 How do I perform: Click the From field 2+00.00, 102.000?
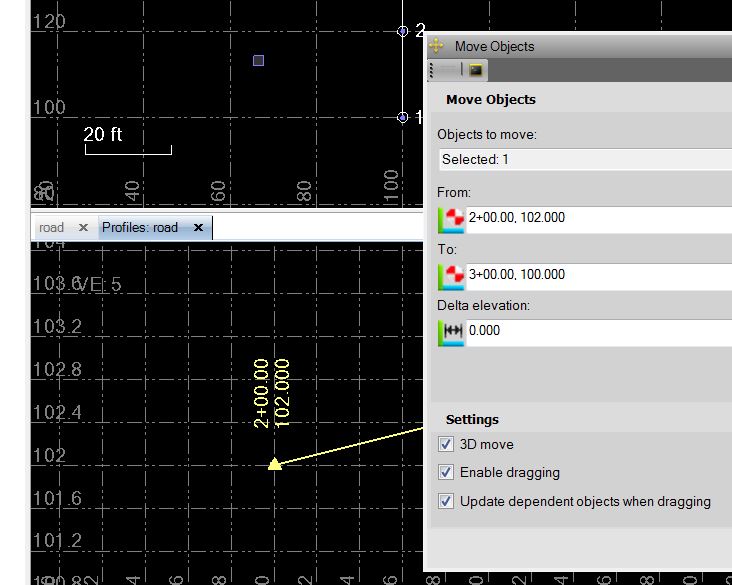click(x=599, y=220)
